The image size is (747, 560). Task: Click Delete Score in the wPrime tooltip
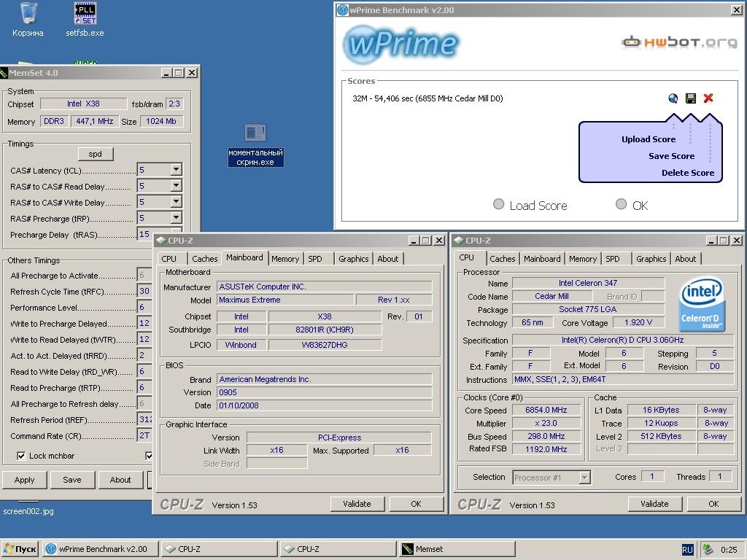pyautogui.click(x=688, y=173)
